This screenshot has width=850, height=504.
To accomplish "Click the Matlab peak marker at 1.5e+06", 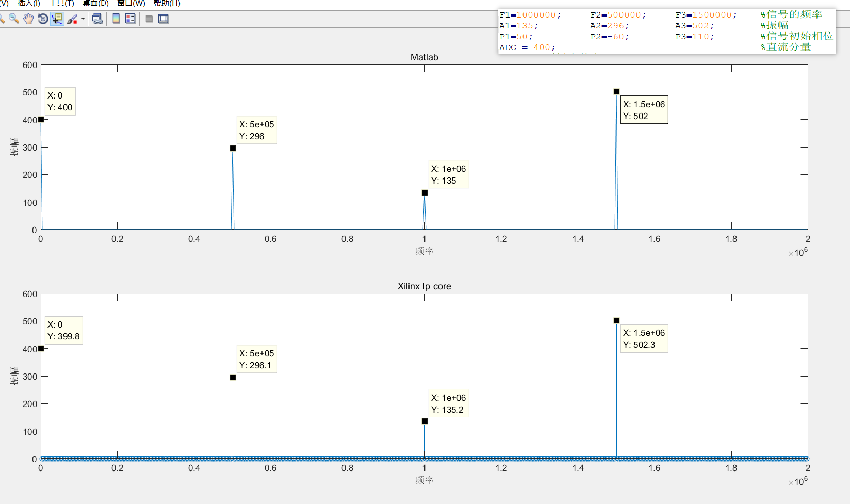I will pyautogui.click(x=616, y=92).
